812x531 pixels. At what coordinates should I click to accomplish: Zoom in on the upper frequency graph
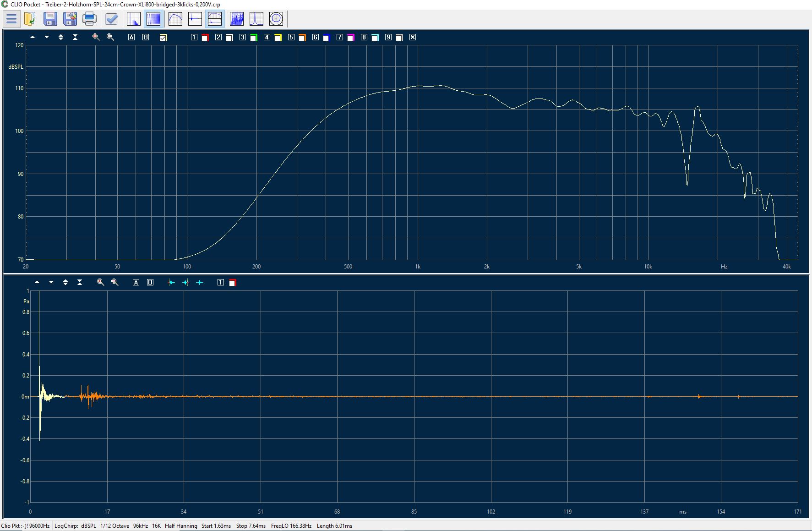pyautogui.click(x=96, y=37)
